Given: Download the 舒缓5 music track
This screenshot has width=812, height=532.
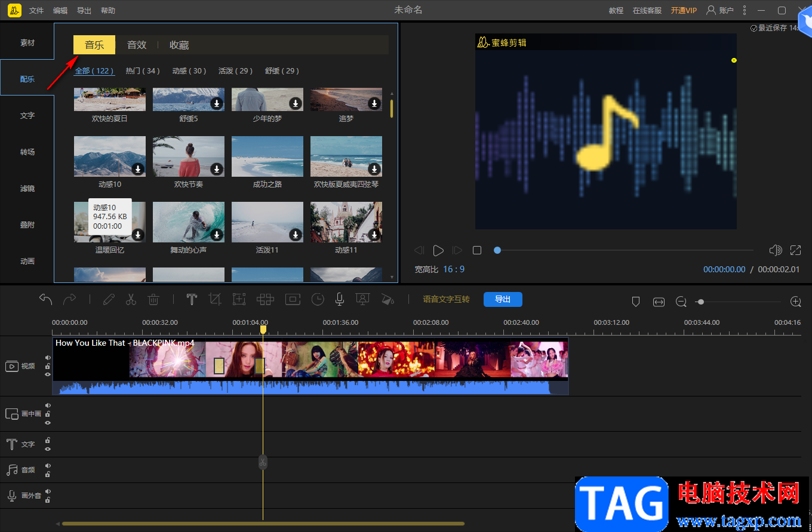Looking at the screenshot, I should pos(217,103).
